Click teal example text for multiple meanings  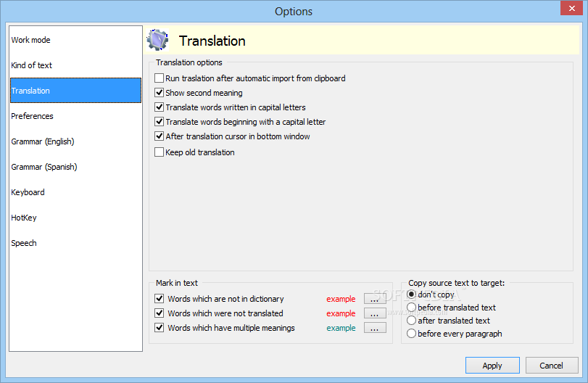tap(341, 328)
